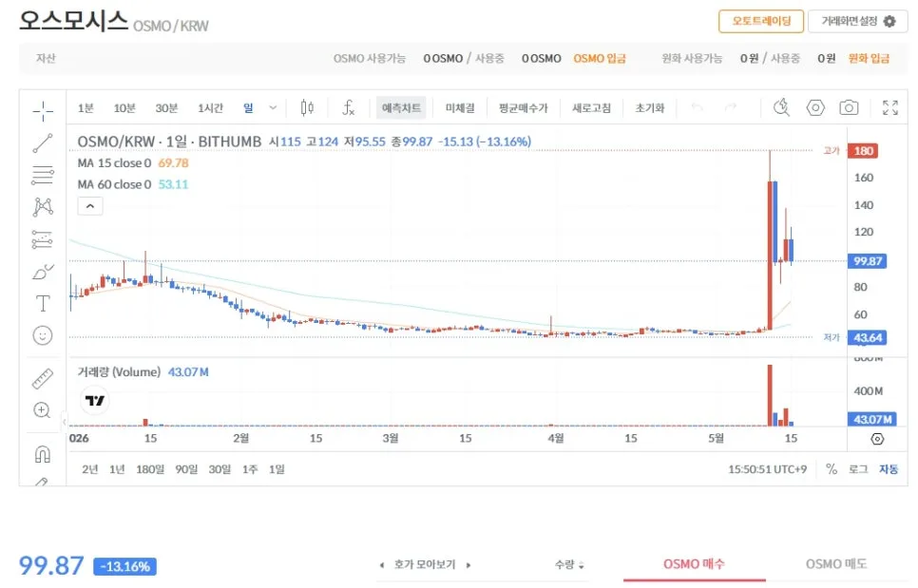The height and width of the screenshot is (588, 918).
Task: Click the OSMO/KRW chart symbol title
Action: tap(169, 142)
